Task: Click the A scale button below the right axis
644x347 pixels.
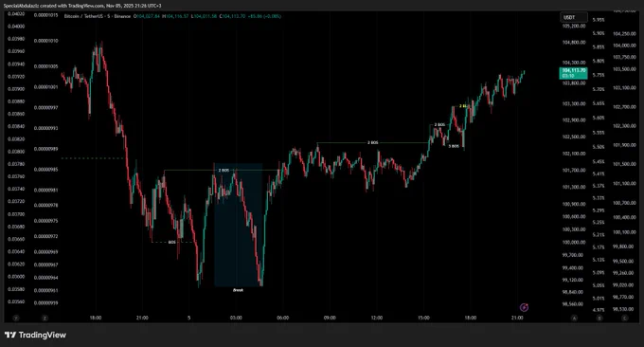Action: pos(574,318)
